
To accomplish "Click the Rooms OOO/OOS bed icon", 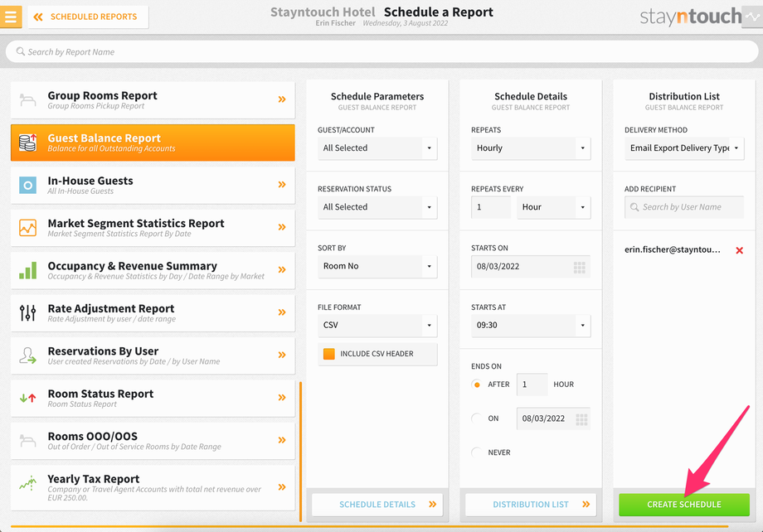I will (27, 441).
